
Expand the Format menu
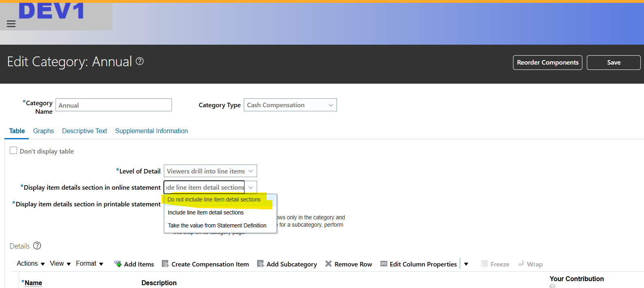tap(90, 264)
